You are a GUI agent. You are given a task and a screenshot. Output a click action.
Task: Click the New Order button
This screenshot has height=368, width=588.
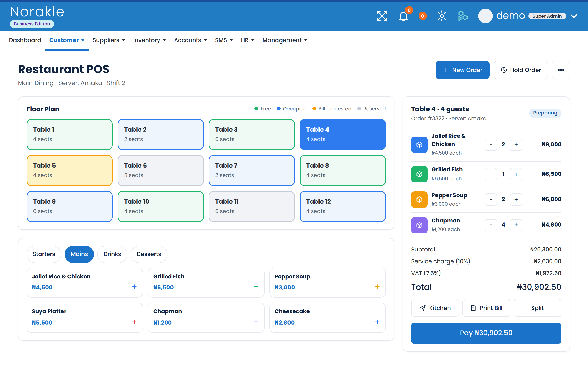coord(462,70)
